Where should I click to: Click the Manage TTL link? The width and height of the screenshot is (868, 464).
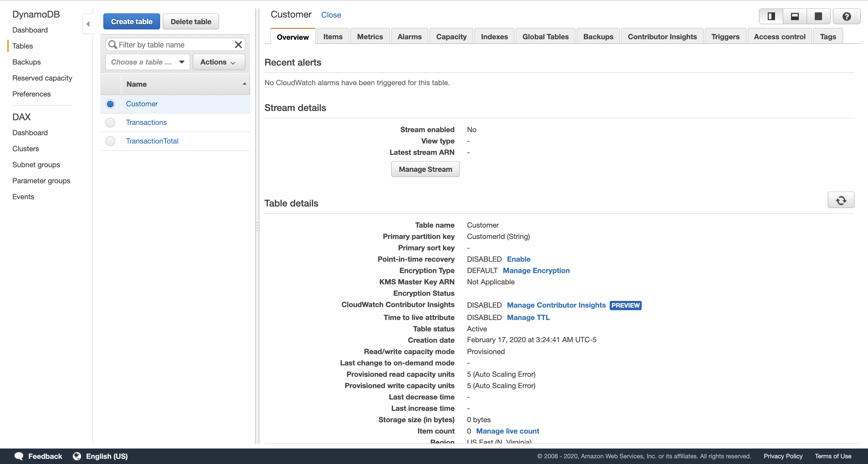click(528, 317)
